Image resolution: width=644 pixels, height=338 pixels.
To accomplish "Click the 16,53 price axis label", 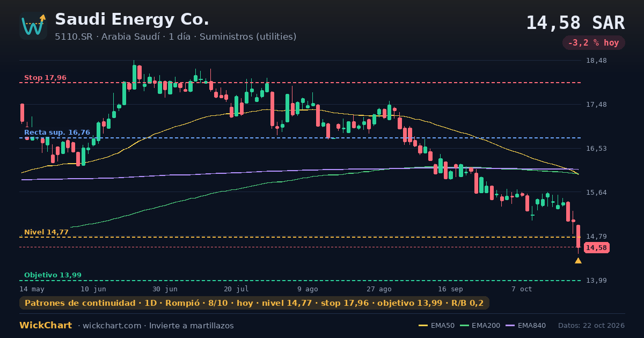I will point(596,148).
